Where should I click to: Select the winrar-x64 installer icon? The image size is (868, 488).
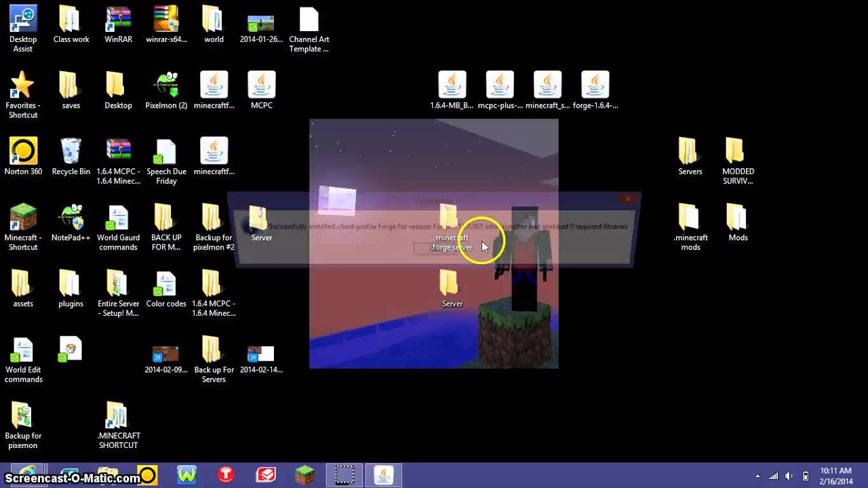point(166,25)
